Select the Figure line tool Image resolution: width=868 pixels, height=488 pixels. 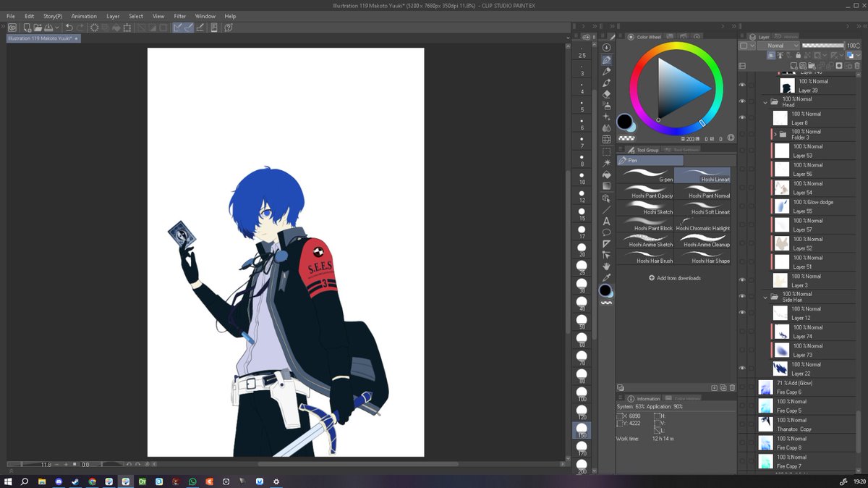coord(606,209)
